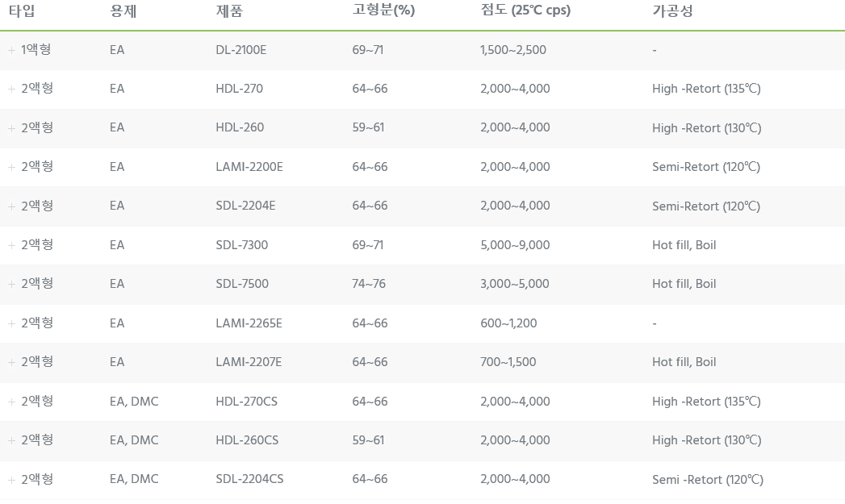Select the LAMI-2265E product name
Viewport: 845px width, 504px height.
tap(249, 323)
